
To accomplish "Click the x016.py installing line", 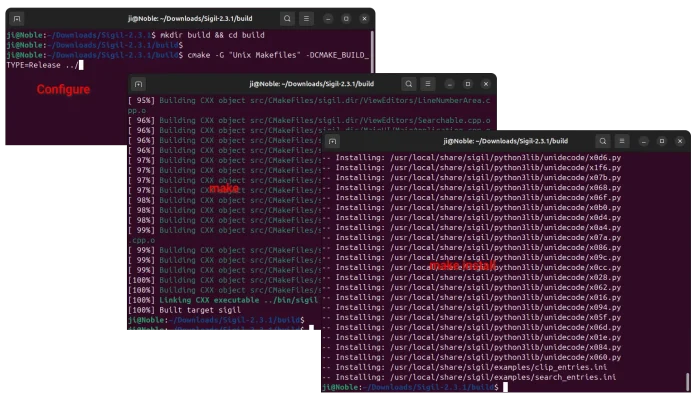I will pyautogui.click(x=471, y=297).
